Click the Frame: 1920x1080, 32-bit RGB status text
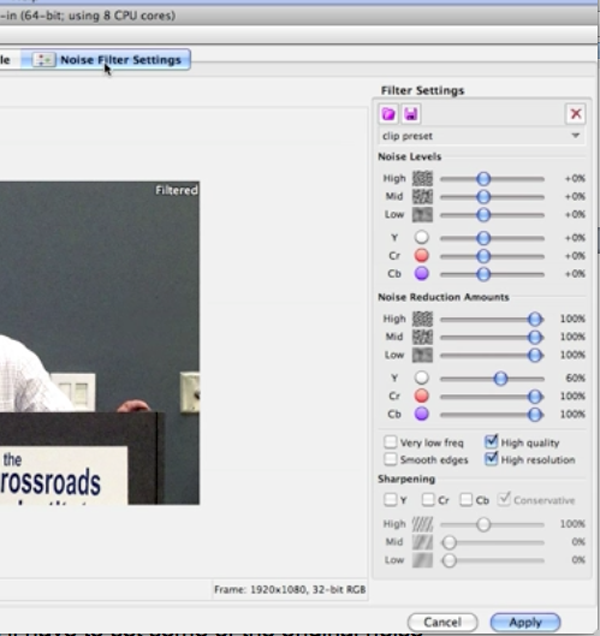This screenshot has width=600, height=636. 290,589
